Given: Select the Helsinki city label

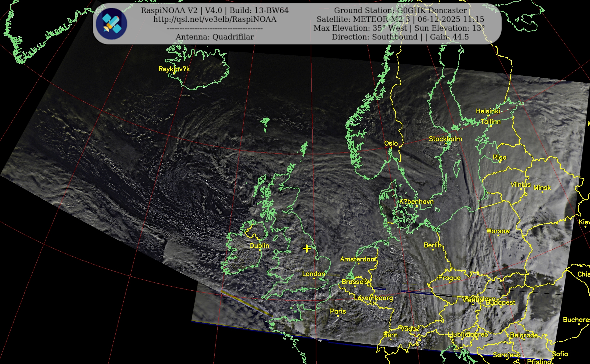Looking at the screenshot, I should click(x=488, y=111).
